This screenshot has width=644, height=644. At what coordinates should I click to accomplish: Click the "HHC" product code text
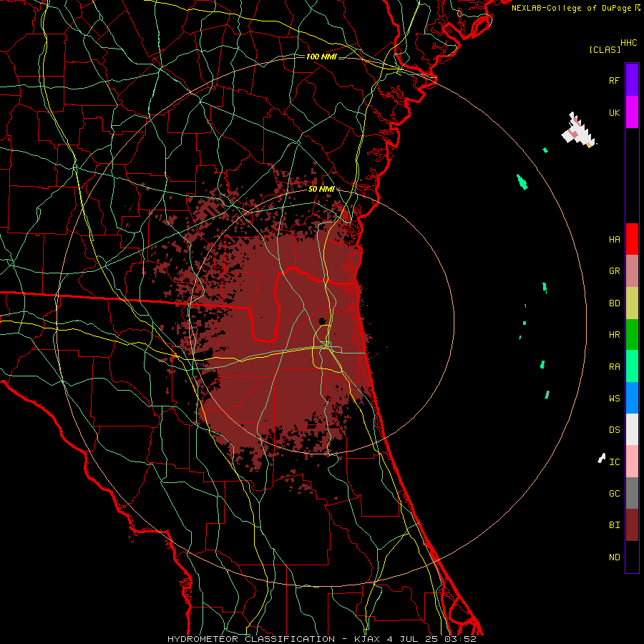tap(628, 43)
